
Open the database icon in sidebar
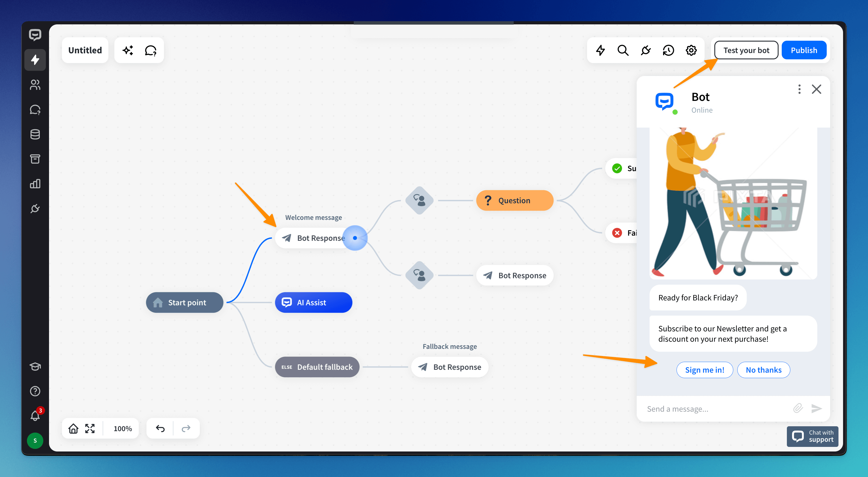[x=35, y=134]
